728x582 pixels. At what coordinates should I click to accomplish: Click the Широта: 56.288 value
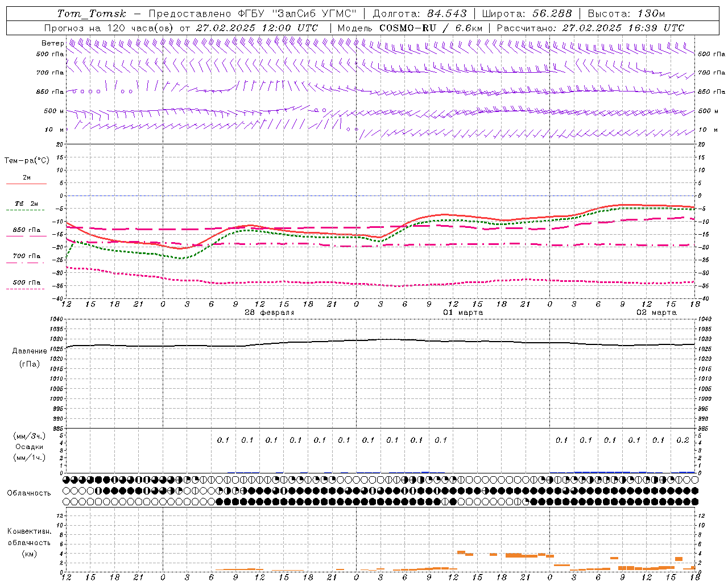pos(527,14)
